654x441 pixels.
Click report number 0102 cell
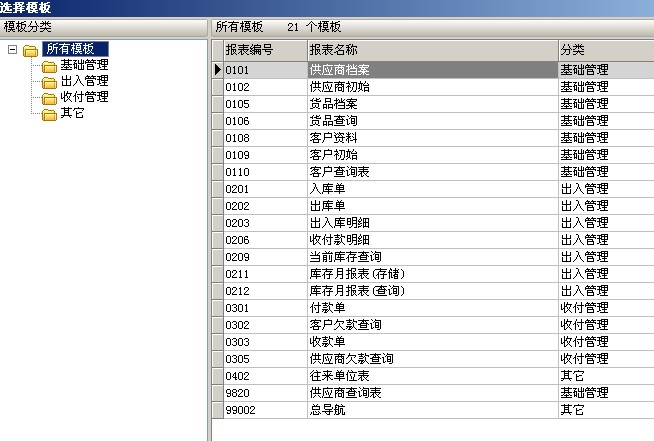pos(266,87)
